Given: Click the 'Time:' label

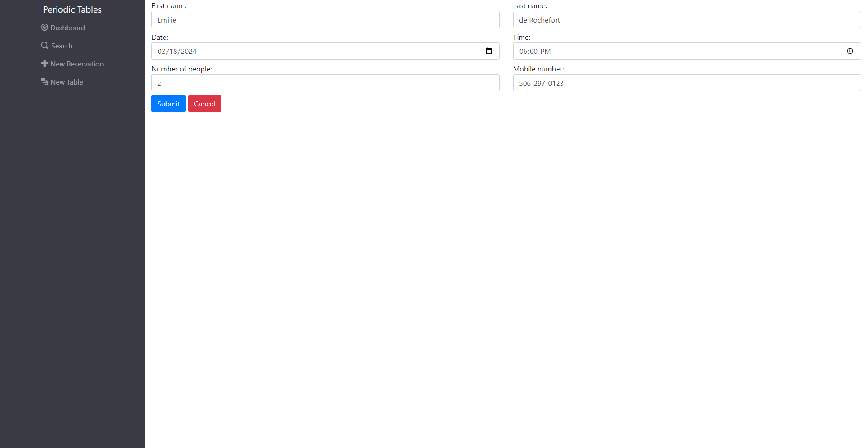Looking at the screenshot, I should point(522,38).
